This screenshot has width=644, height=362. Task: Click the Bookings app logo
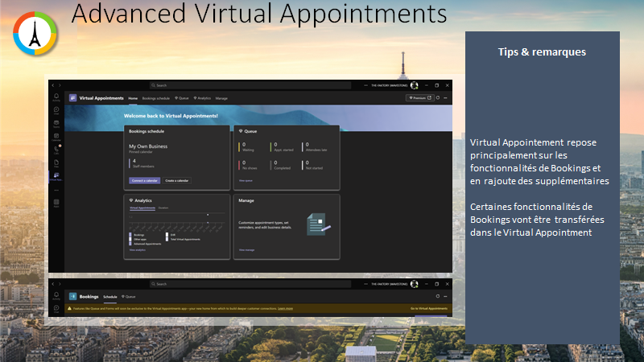tap(72, 296)
